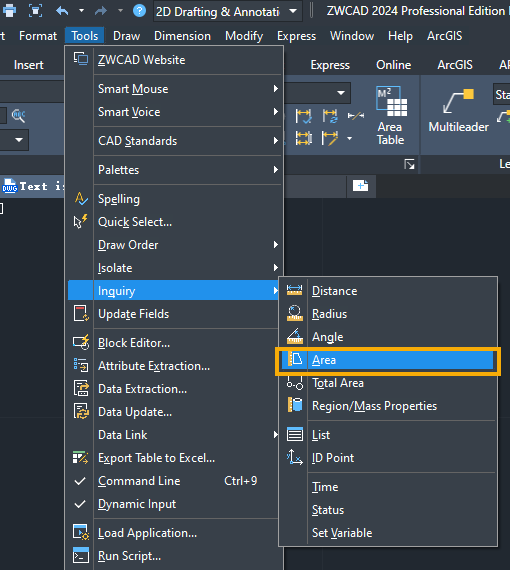
Task: Click the Run Script icon
Action: tap(81, 555)
